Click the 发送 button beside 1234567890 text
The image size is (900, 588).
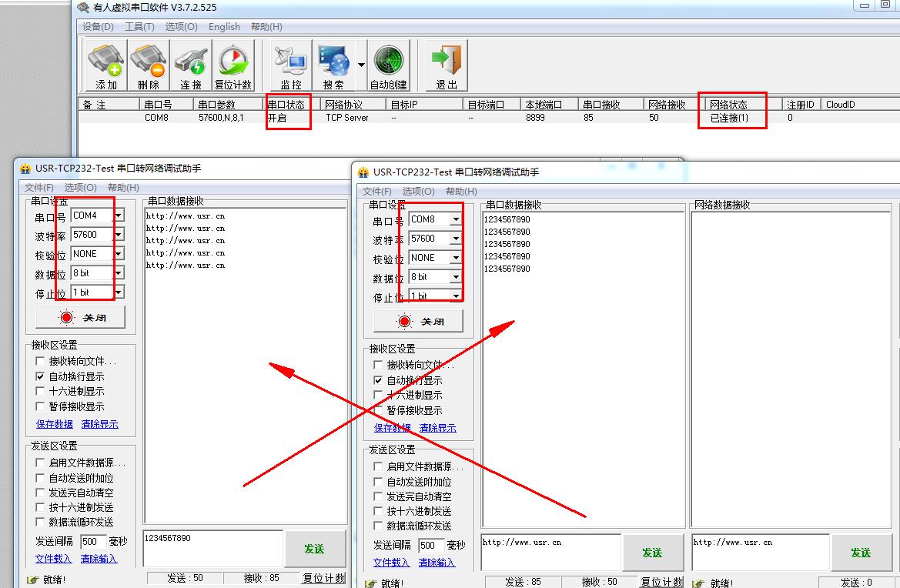click(x=314, y=549)
